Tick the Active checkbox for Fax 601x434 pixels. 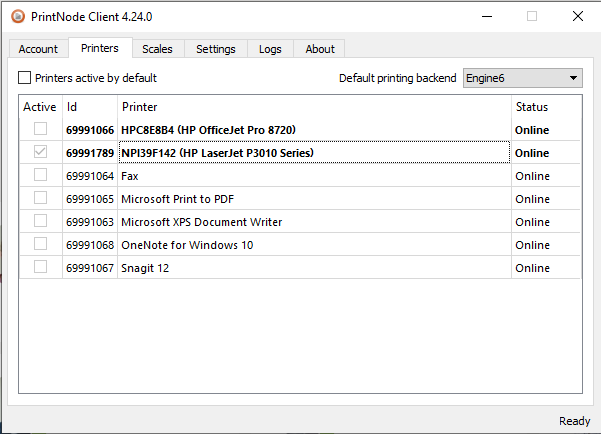coord(40,175)
